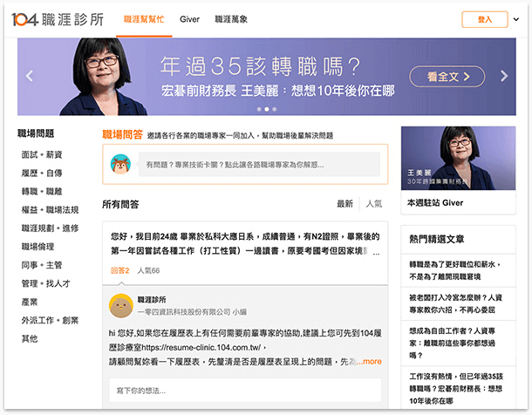532x415 pixels.
Task: Click 人氣66 count text
Action: [148, 270]
